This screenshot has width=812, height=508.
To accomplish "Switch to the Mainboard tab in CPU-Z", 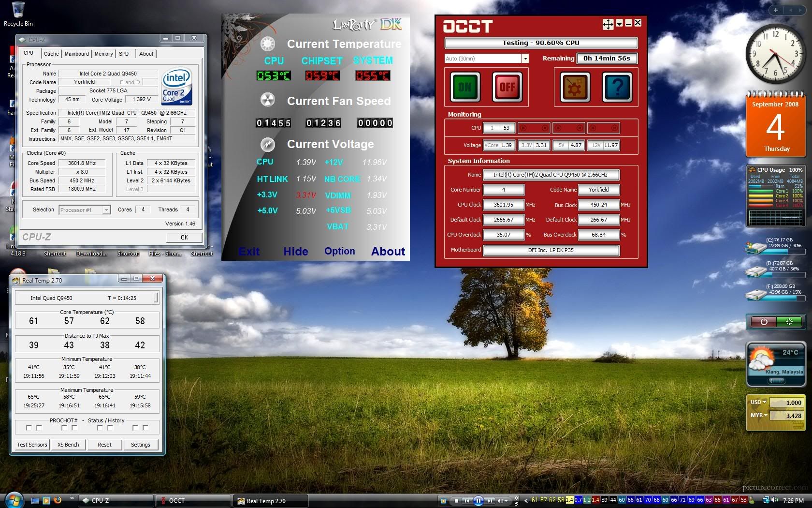I will point(77,54).
